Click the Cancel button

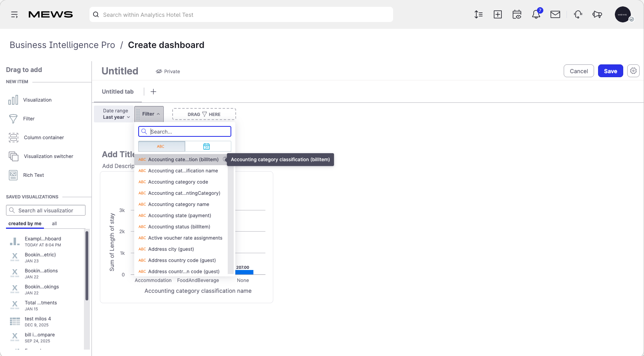(x=578, y=71)
